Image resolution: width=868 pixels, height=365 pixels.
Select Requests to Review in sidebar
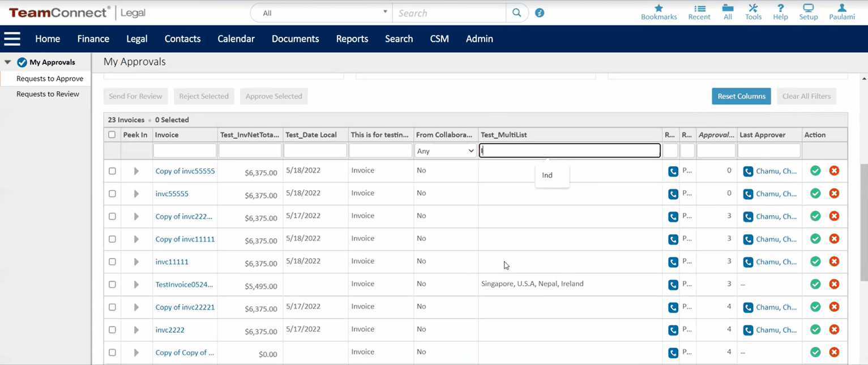click(x=48, y=94)
